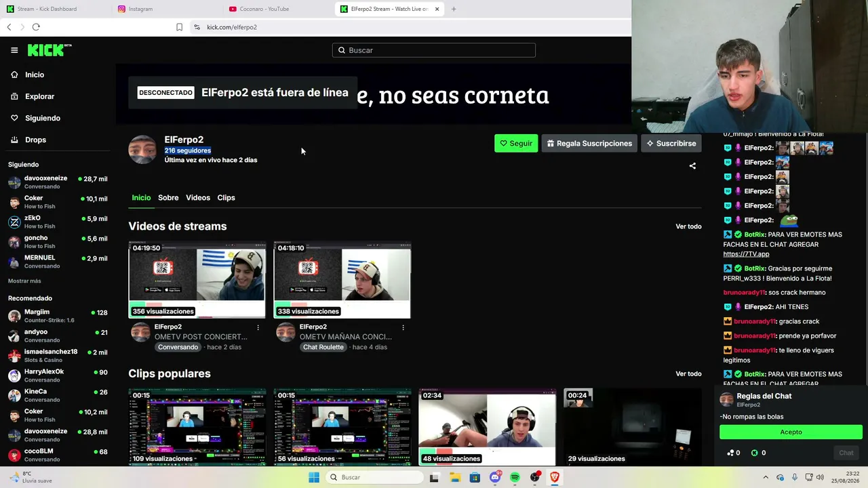Click the Suscribirse button
This screenshot has width=868, height=488.
tap(671, 144)
